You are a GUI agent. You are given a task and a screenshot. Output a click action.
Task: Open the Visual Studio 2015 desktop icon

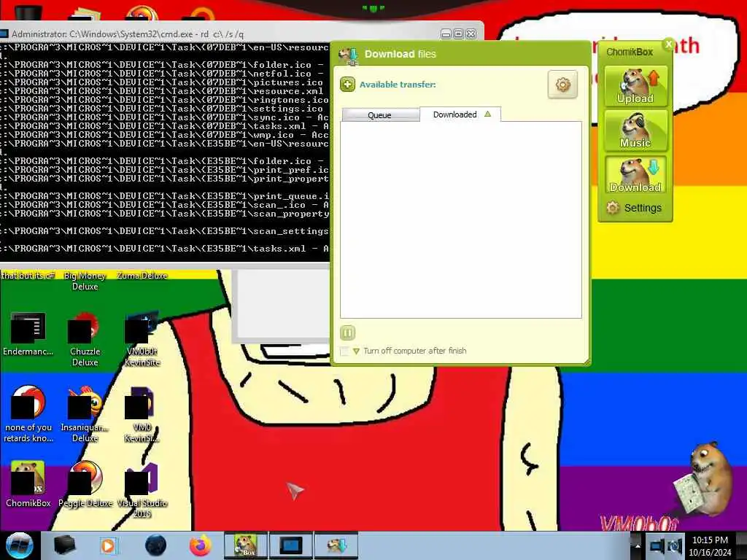tap(142, 489)
